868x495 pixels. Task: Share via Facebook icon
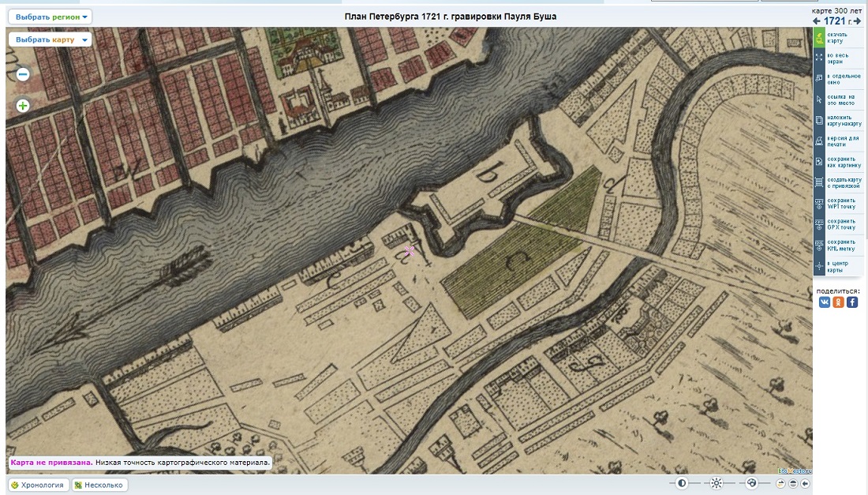click(852, 302)
